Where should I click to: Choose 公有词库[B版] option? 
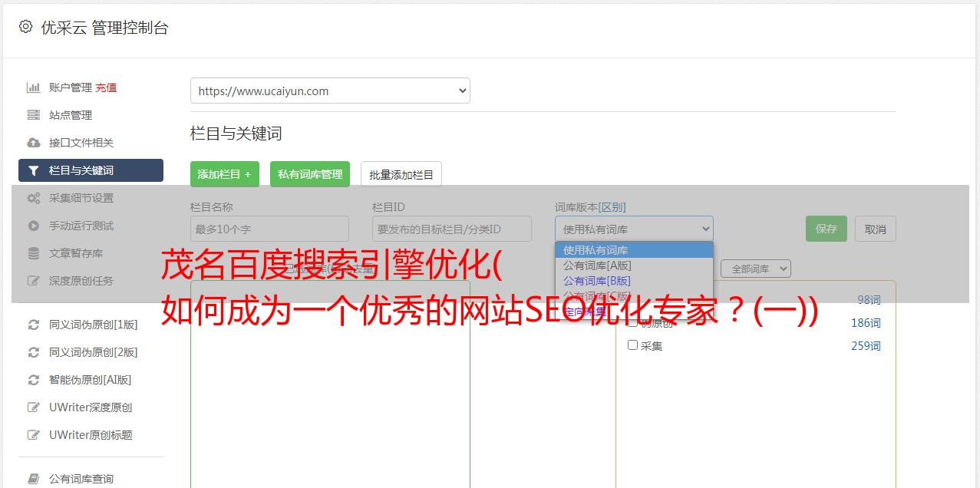pos(634,281)
